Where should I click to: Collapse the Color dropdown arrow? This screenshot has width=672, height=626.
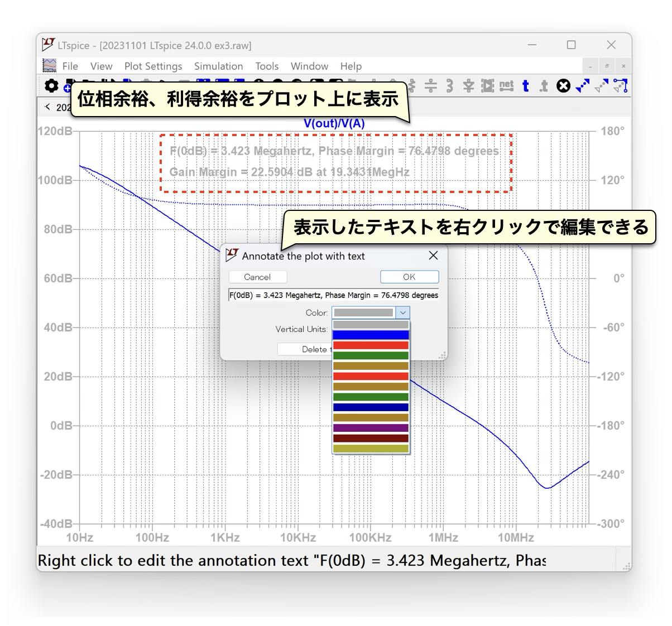coord(403,313)
